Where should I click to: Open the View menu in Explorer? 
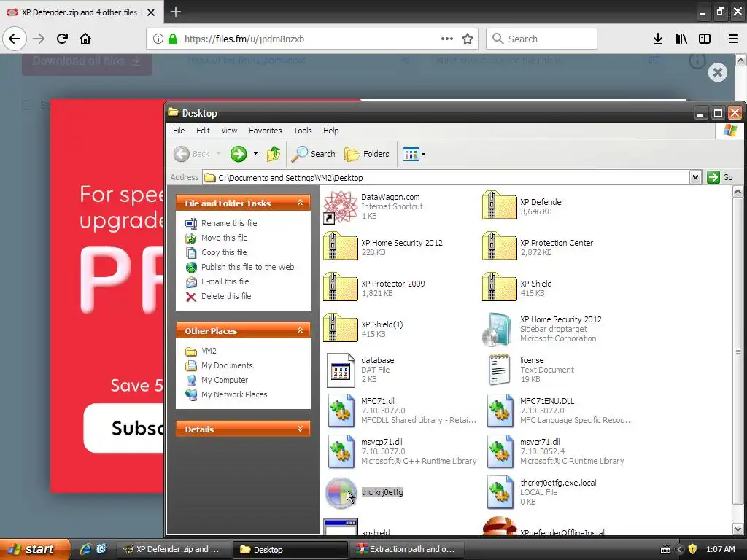coord(229,131)
